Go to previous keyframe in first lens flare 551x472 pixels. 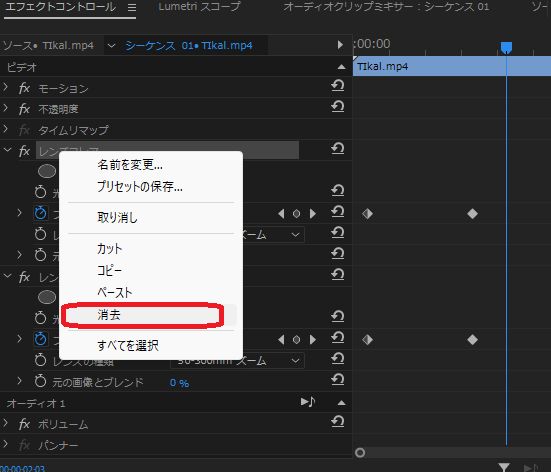[281, 214]
